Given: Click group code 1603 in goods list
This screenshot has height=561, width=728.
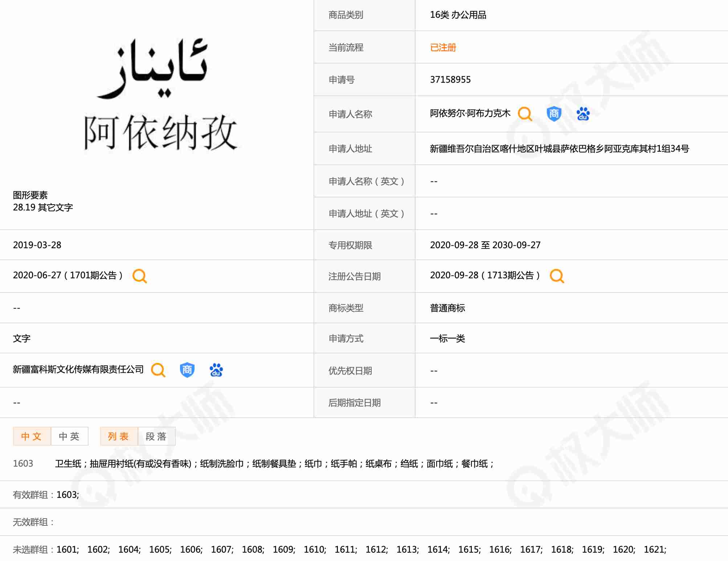Looking at the screenshot, I should tap(23, 463).
